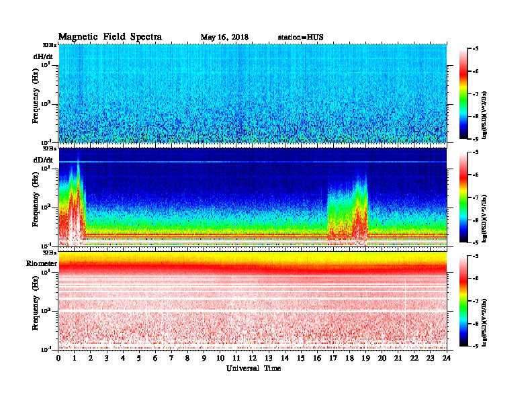Viewport: 532px width, 411px height.
Task: Click the log(PSD) label beside dH/dt color scale
Action: (x=484, y=115)
